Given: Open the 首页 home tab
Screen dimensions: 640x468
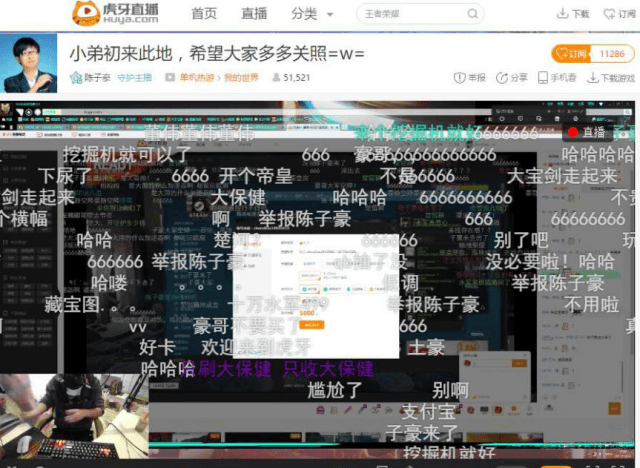Looking at the screenshot, I should 204,14.
